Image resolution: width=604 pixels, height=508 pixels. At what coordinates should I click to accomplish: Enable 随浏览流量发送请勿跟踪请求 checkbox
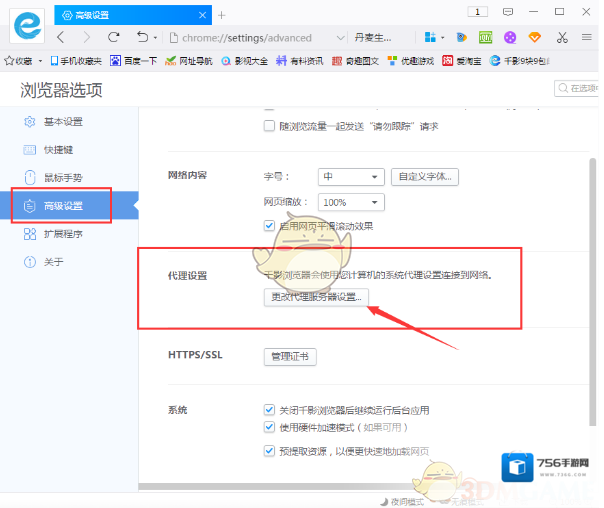269,126
